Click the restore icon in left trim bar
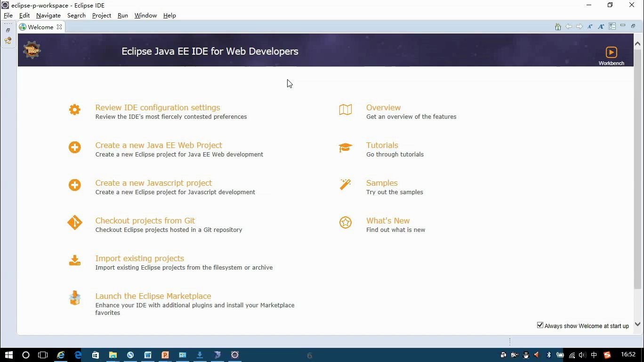 (8, 30)
